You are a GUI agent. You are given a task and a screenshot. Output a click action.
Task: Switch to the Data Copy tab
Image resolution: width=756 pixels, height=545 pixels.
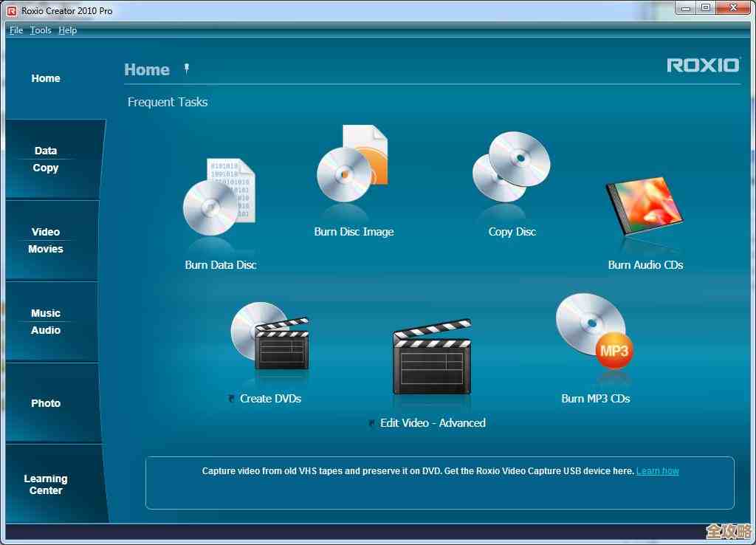(x=46, y=160)
